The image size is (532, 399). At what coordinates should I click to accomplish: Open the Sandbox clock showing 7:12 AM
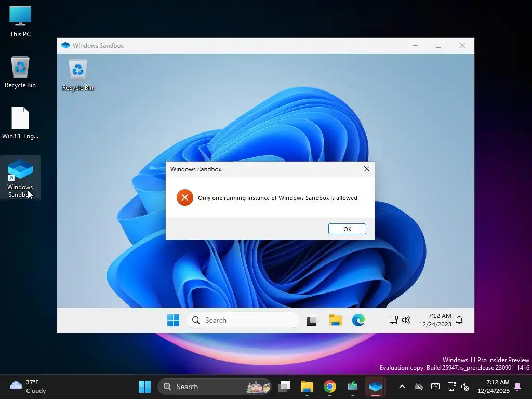click(x=435, y=320)
